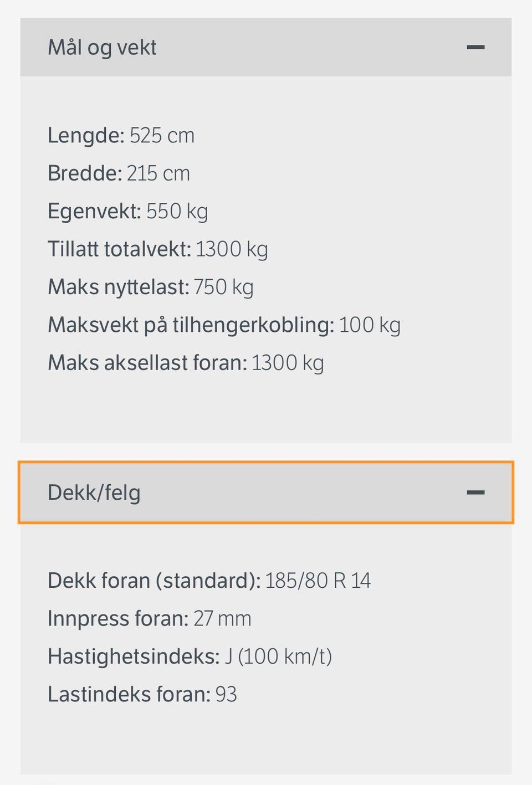The width and height of the screenshot is (532, 785).
Task: Click the 185/80 R 14 tyre size value
Action: (318, 581)
